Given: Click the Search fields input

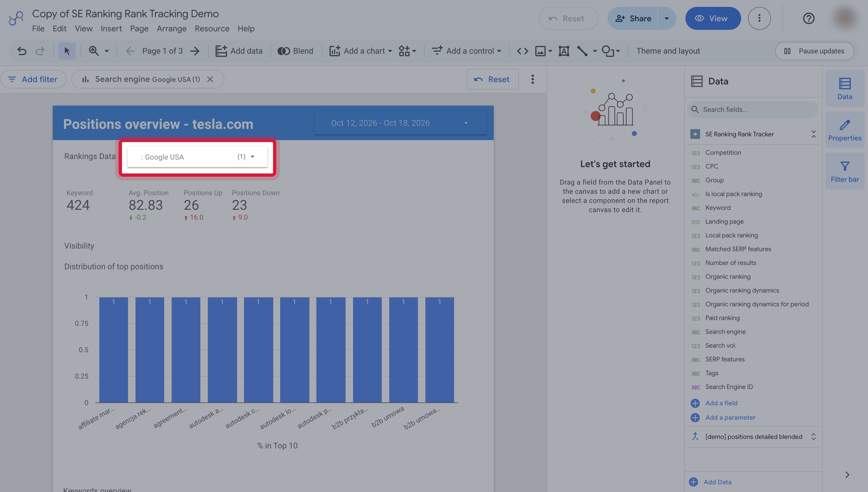Looking at the screenshot, I should [753, 109].
